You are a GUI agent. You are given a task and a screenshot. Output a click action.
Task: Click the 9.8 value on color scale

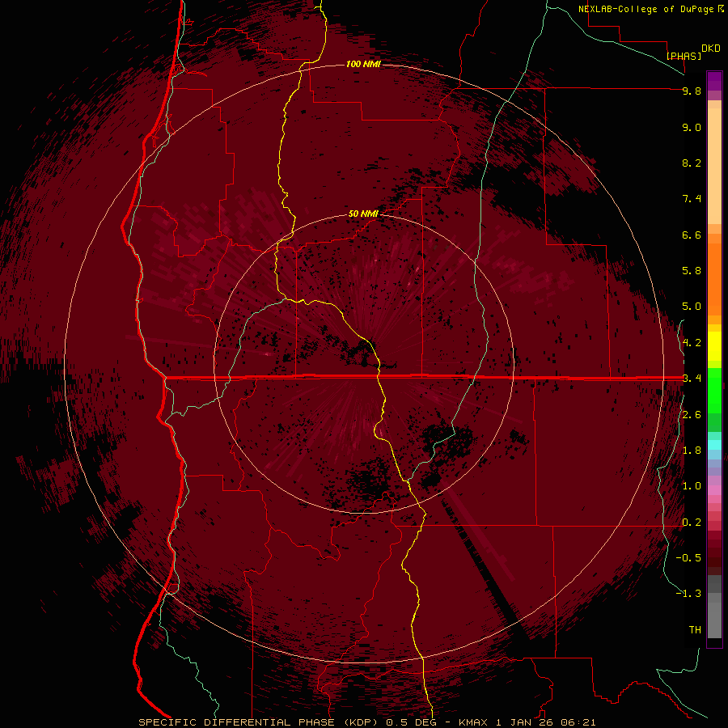click(x=692, y=91)
